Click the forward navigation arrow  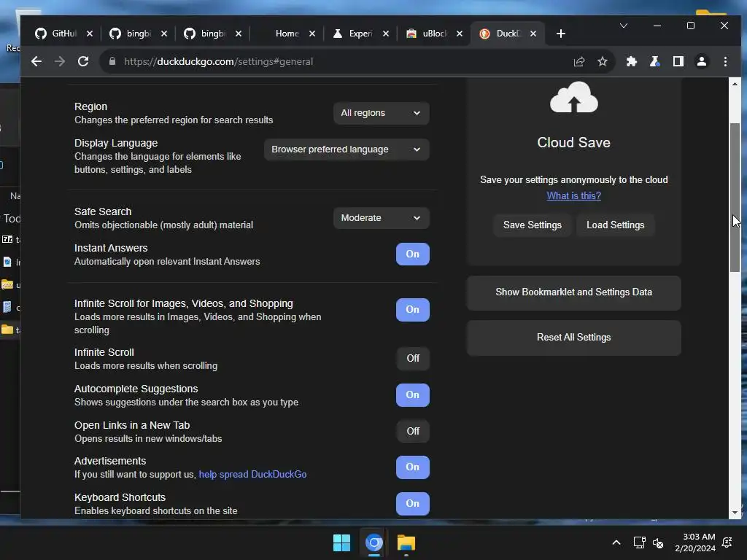tap(60, 61)
